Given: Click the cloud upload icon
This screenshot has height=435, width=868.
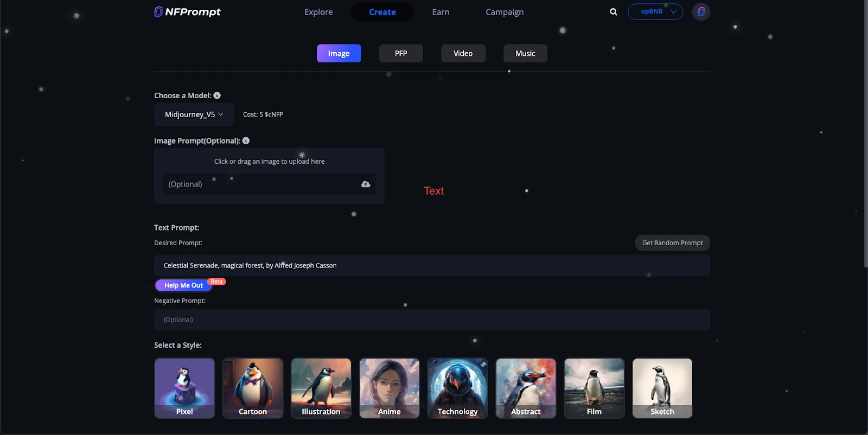Looking at the screenshot, I should click(x=366, y=184).
